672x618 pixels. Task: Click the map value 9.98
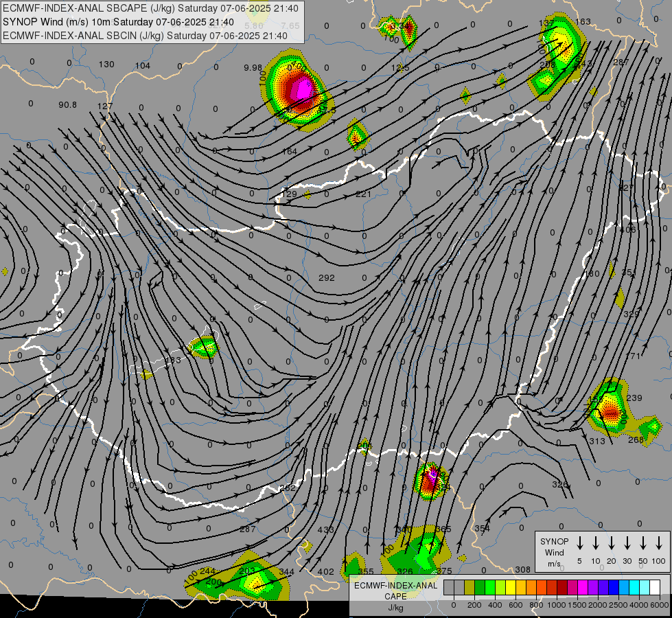tap(253, 67)
